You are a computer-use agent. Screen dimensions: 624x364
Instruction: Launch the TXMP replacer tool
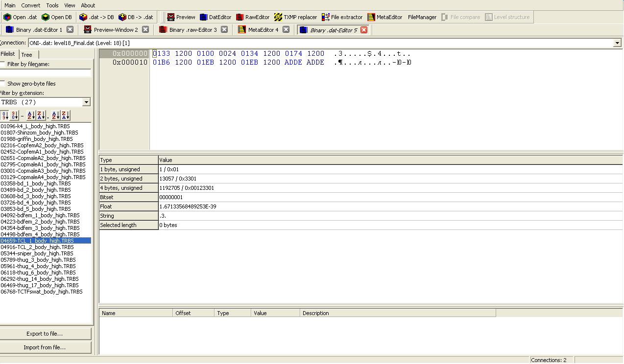[x=295, y=17]
